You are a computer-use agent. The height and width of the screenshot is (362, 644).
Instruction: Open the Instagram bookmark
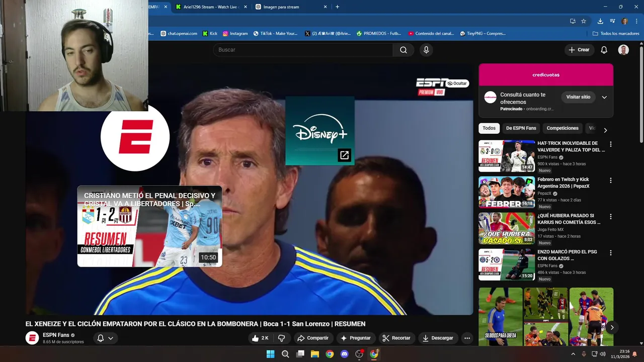click(x=234, y=34)
